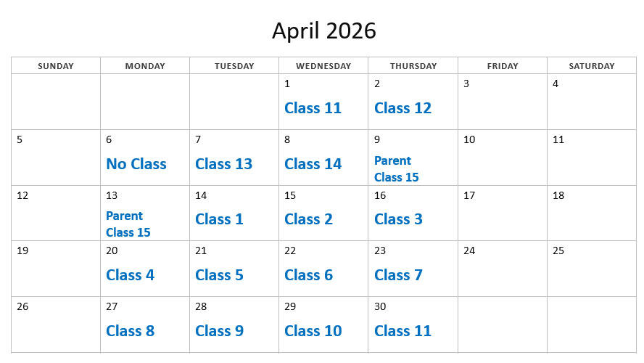Open the Class 7 entry

click(x=398, y=275)
